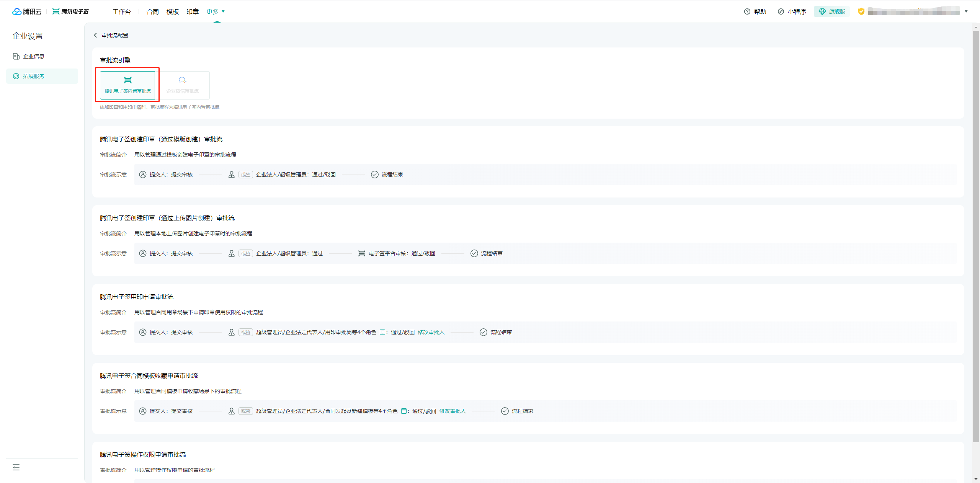Collapse the sidebar with the bottom icon

point(16,467)
